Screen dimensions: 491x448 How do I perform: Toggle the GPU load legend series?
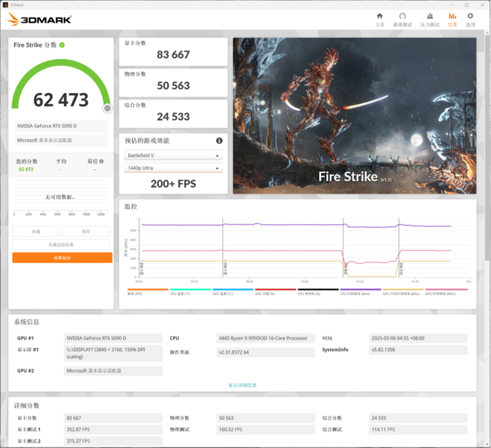[265, 293]
